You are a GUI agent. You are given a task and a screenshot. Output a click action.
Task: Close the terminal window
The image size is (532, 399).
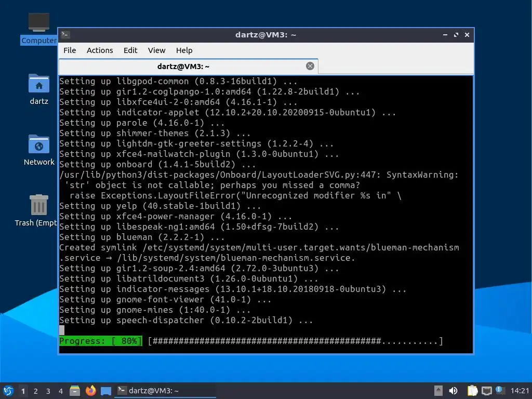[467, 35]
